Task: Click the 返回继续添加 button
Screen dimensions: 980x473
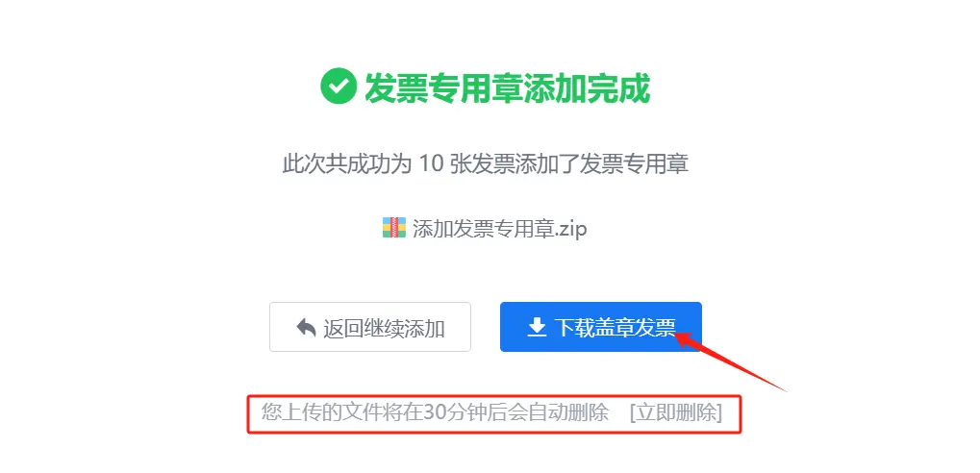Action: point(370,327)
